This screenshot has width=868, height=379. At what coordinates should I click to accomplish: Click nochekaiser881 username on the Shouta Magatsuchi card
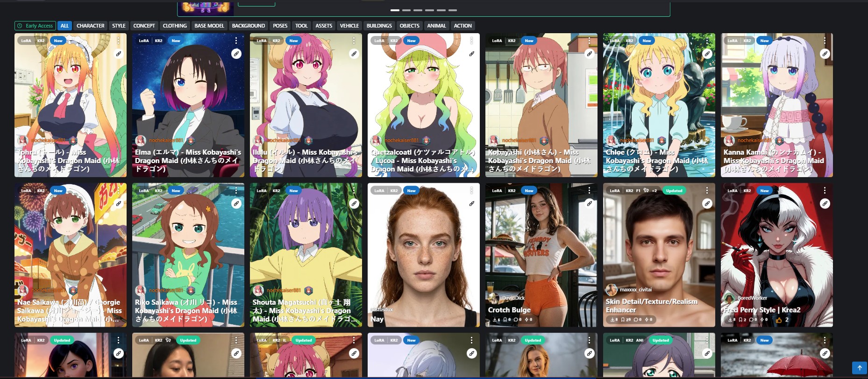[284, 290]
